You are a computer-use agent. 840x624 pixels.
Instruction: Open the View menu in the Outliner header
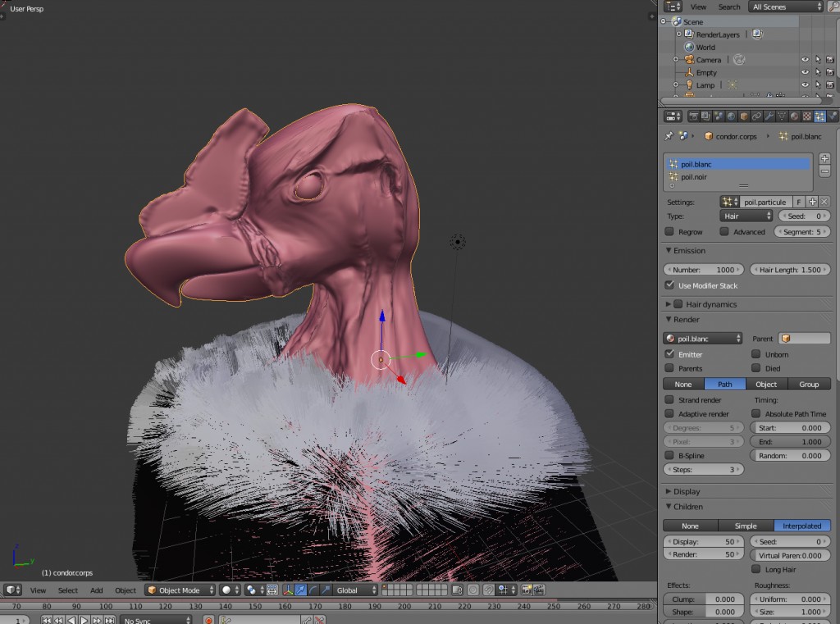click(698, 6)
